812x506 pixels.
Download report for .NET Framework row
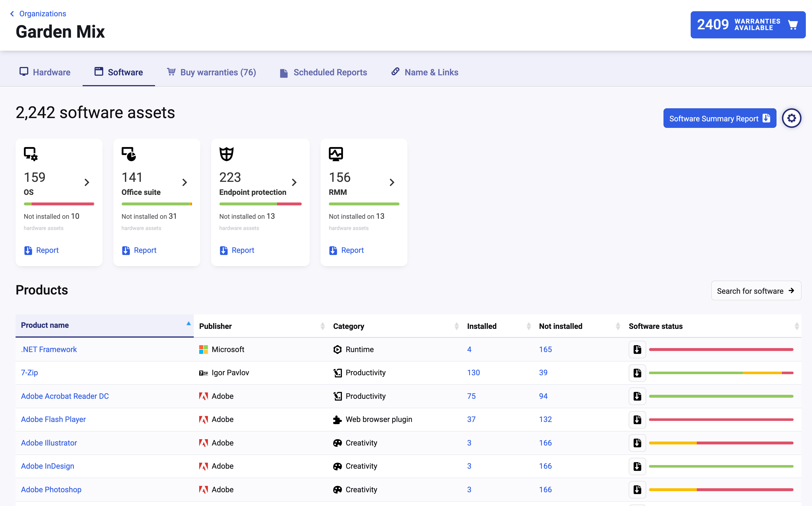tap(637, 349)
